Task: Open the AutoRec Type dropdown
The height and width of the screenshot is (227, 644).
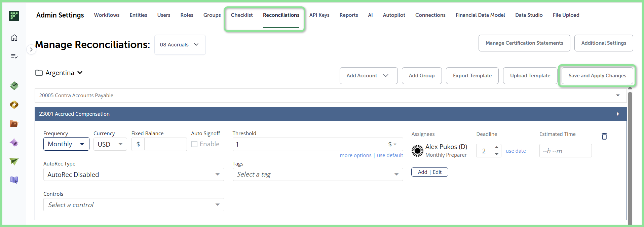Action: click(x=134, y=174)
